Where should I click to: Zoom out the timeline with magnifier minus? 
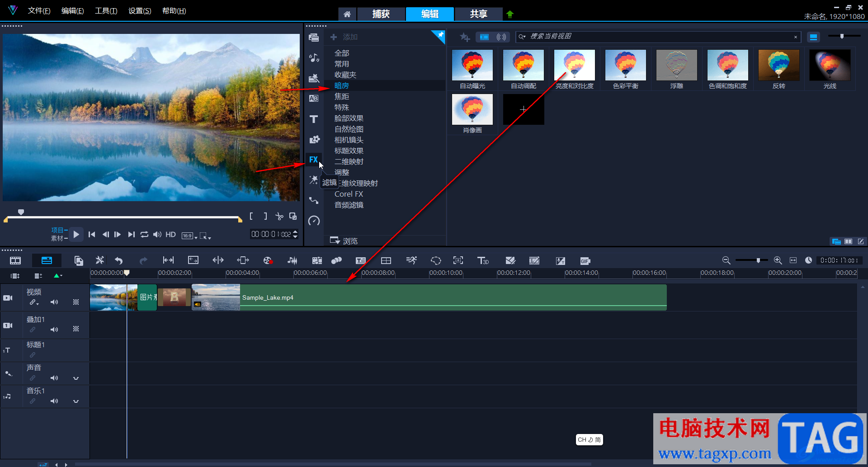point(726,260)
